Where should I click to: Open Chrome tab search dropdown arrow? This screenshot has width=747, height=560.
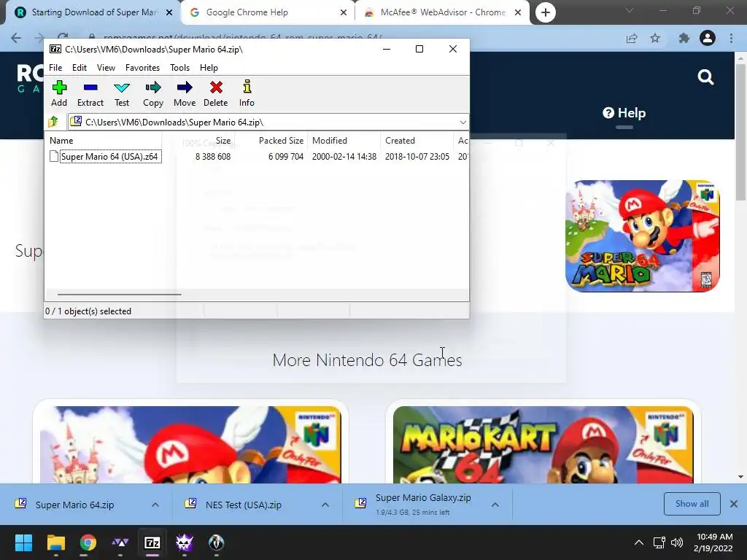(x=630, y=10)
